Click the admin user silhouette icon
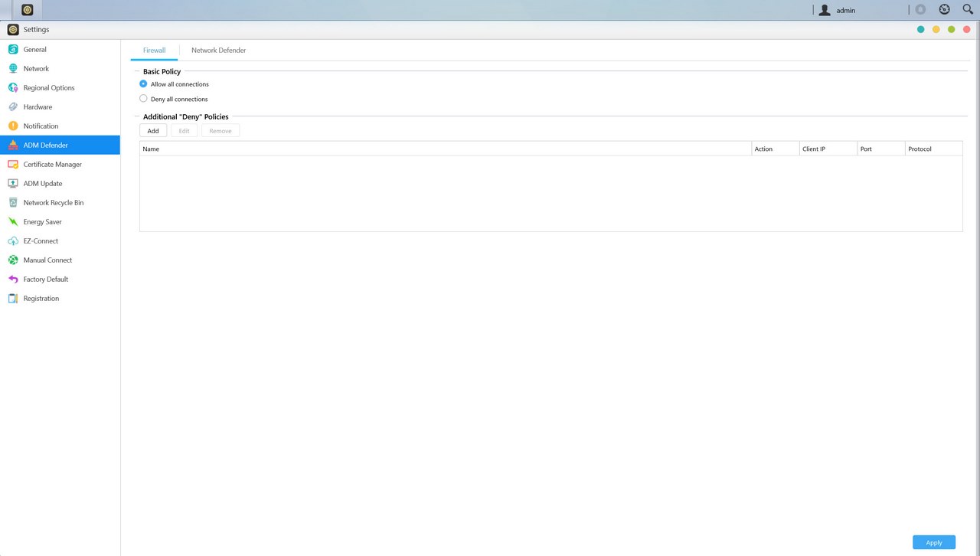980x556 pixels. click(x=825, y=10)
